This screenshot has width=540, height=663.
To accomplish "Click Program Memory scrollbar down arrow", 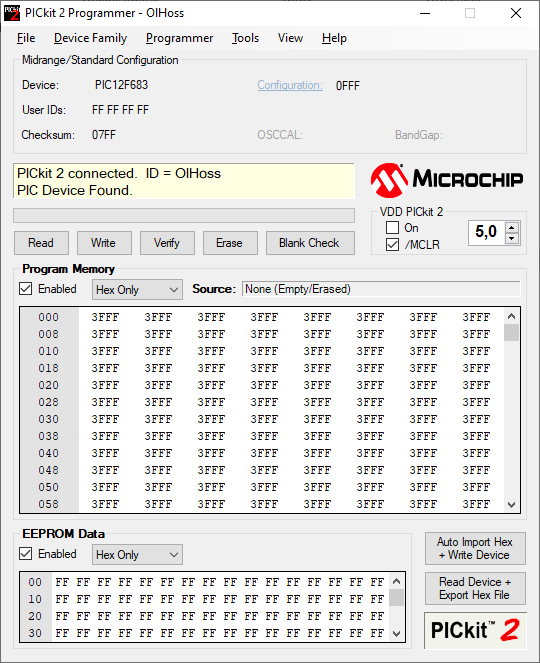I will point(511,504).
